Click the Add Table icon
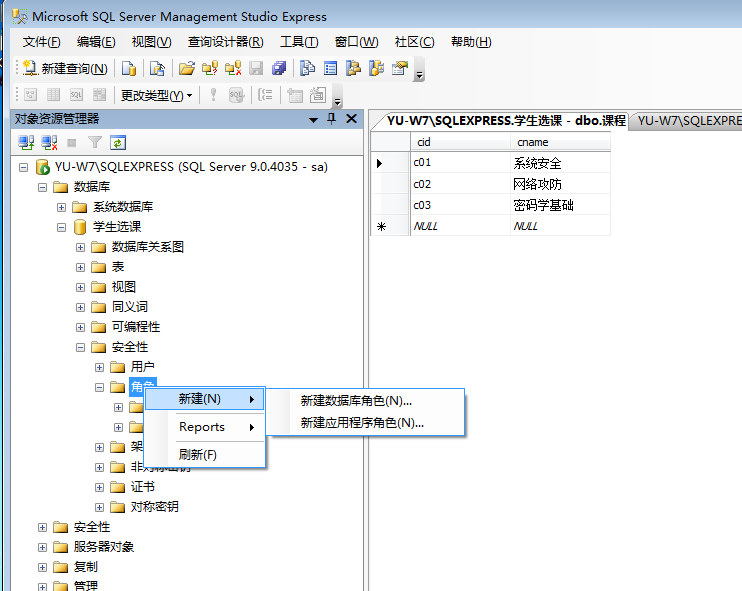 coord(294,95)
